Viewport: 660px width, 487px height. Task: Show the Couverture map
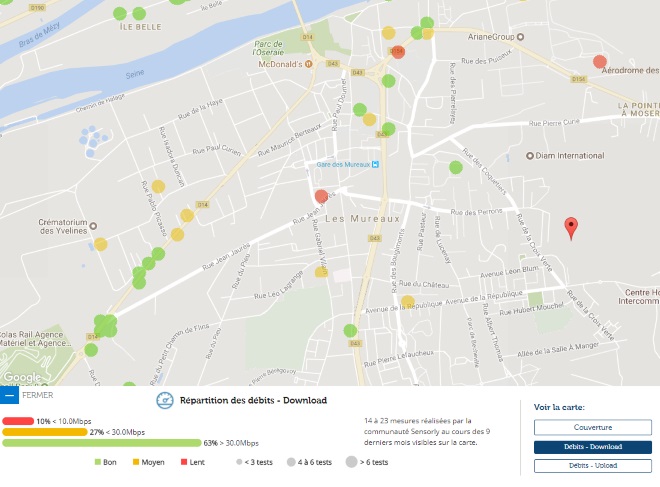[x=592, y=427]
